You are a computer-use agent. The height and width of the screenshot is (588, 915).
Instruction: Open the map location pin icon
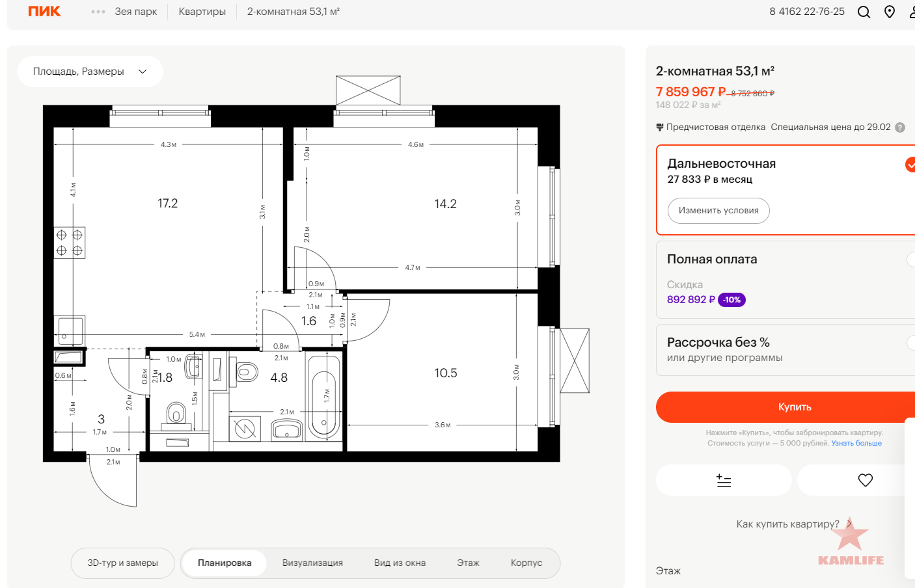(x=890, y=12)
